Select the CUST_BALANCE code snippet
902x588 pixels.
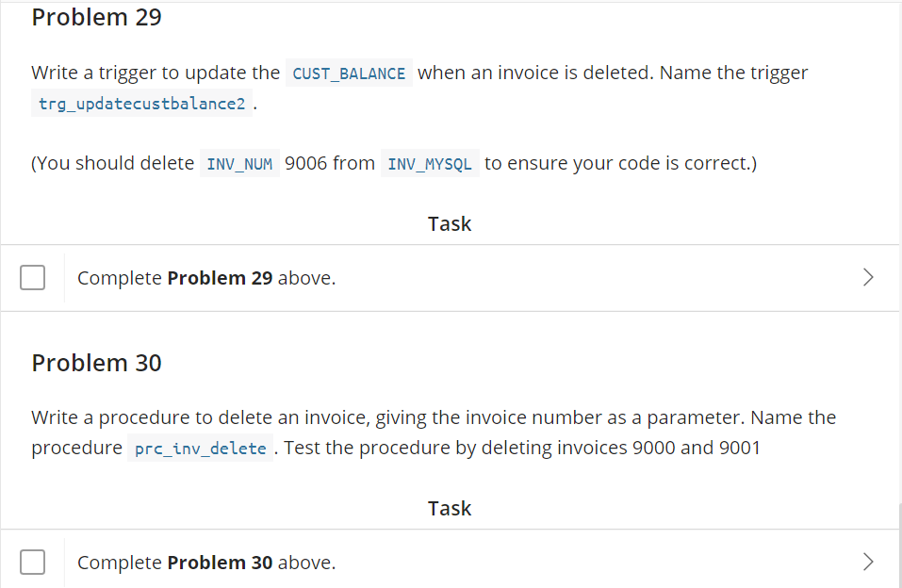[349, 72]
